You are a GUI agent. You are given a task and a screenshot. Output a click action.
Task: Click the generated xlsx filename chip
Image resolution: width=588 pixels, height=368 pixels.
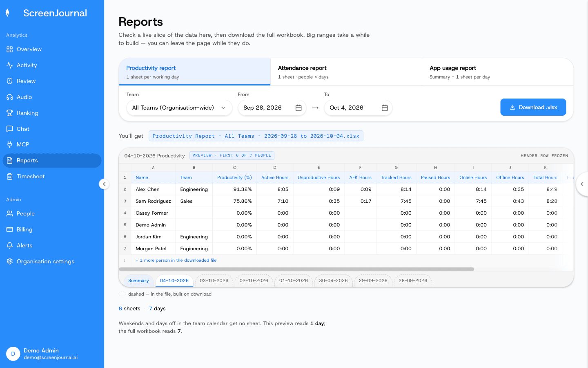click(x=256, y=136)
